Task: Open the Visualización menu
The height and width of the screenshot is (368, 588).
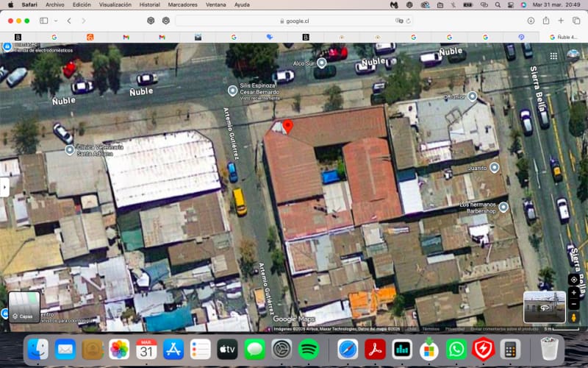Action: [115, 4]
